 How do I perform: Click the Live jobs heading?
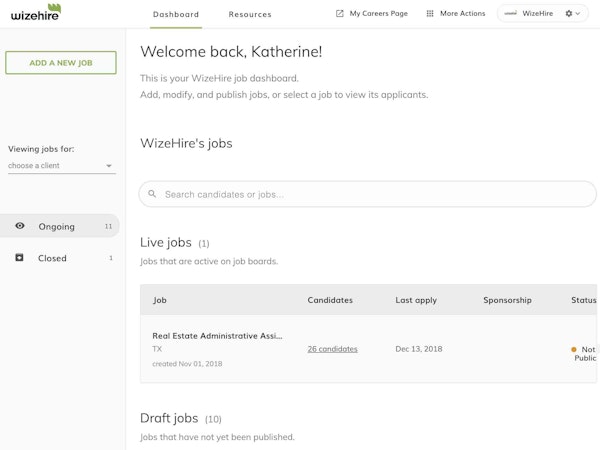166,242
